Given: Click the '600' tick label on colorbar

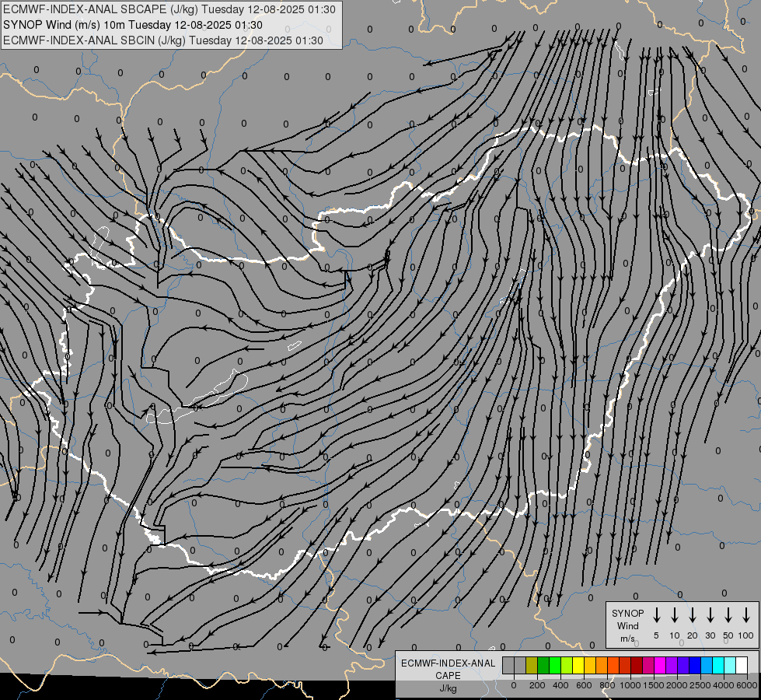Looking at the screenshot, I should point(584,685).
